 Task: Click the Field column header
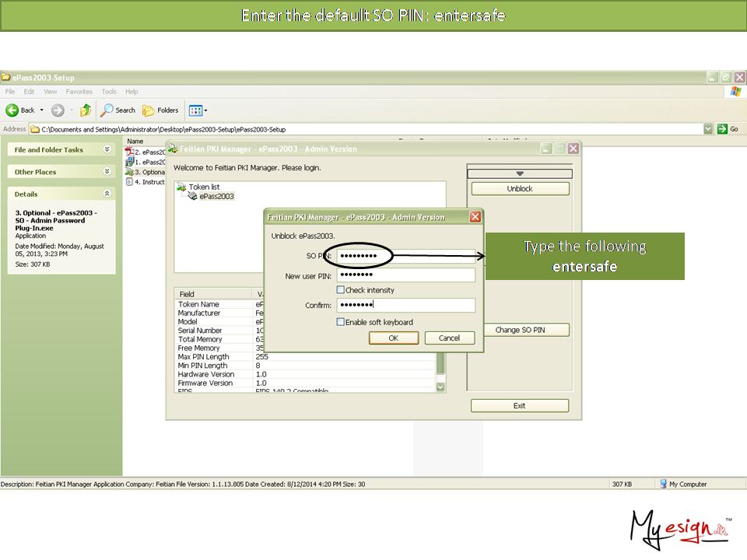click(213, 294)
